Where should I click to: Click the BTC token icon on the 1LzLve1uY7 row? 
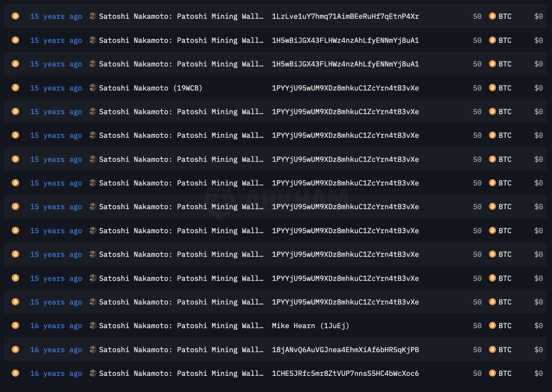492,16
